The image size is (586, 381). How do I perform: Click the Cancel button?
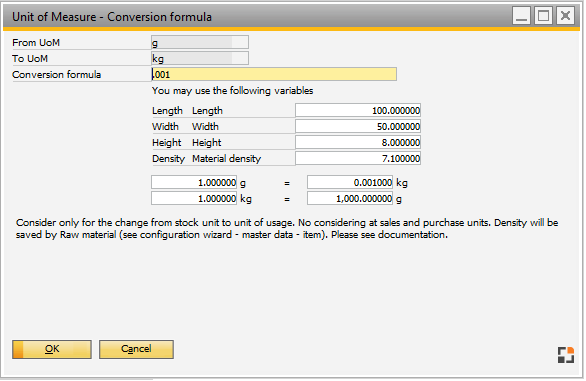(x=136, y=349)
